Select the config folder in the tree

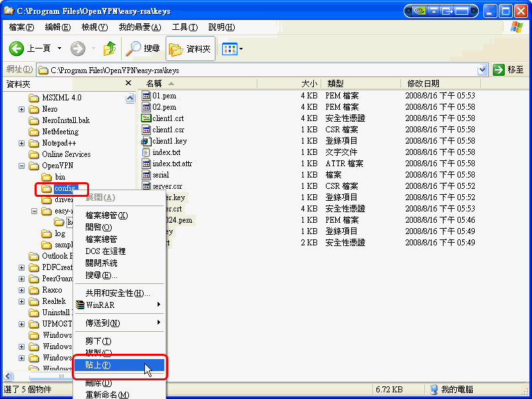point(60,188)
